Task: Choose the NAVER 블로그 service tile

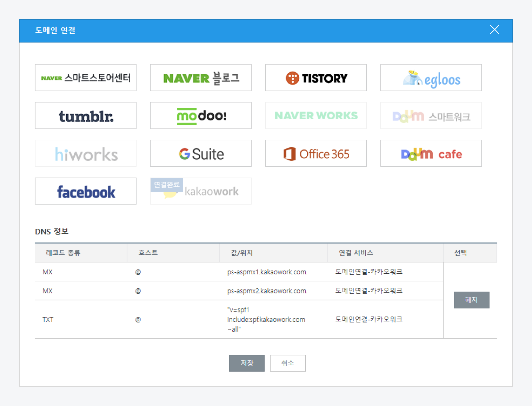Action: tap(201, 78)
